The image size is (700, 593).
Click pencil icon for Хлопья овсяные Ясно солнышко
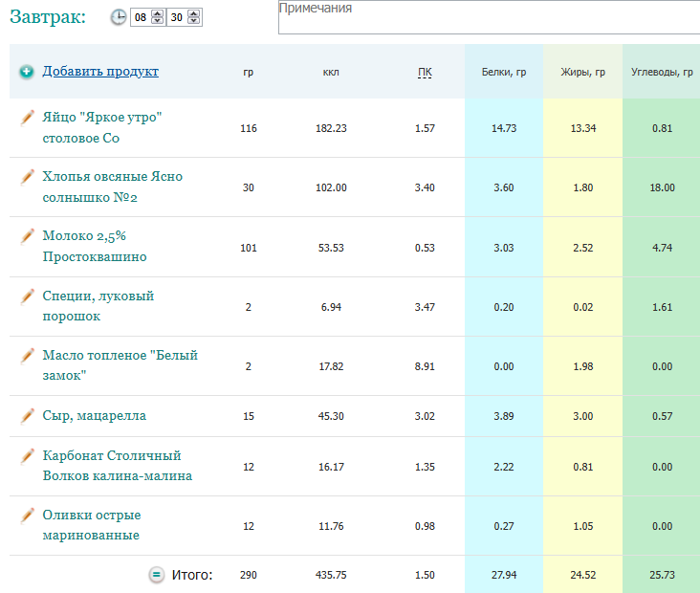point(27,177)
